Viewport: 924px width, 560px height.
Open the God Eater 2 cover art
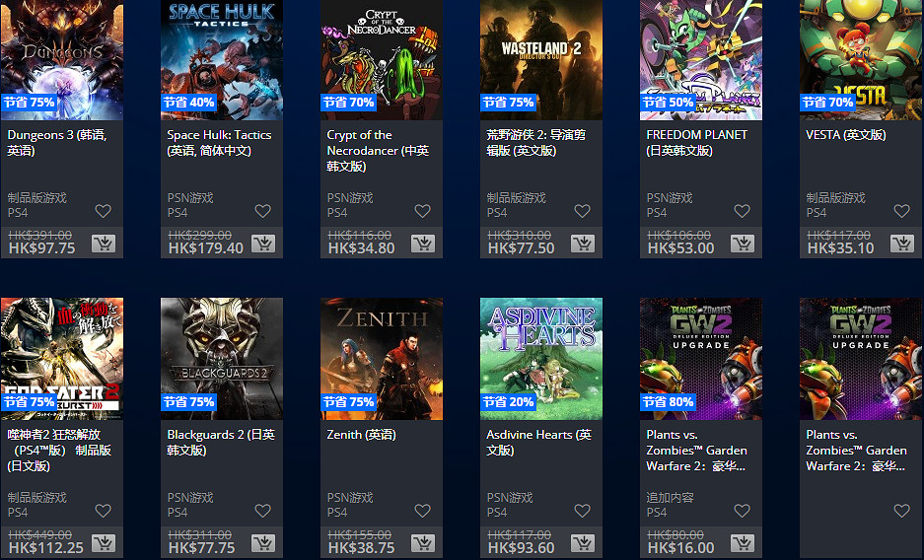pyautogui.click(x=62, y=359)
